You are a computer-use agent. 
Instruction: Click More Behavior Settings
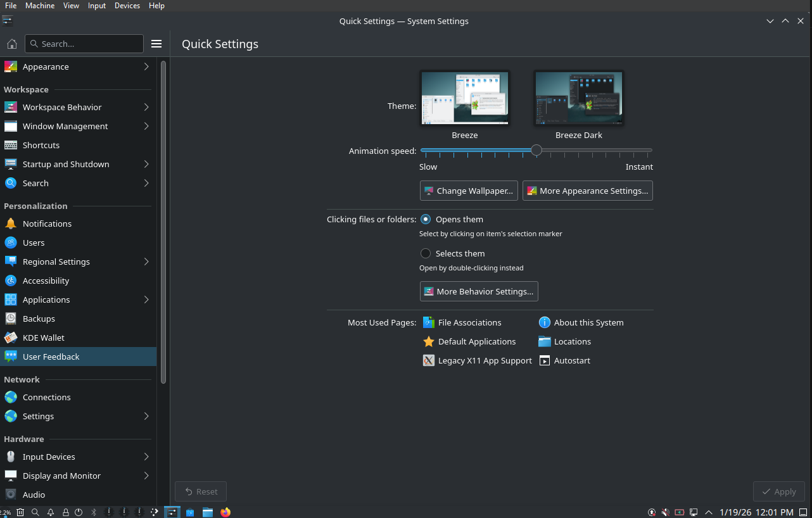pos(479,291)
